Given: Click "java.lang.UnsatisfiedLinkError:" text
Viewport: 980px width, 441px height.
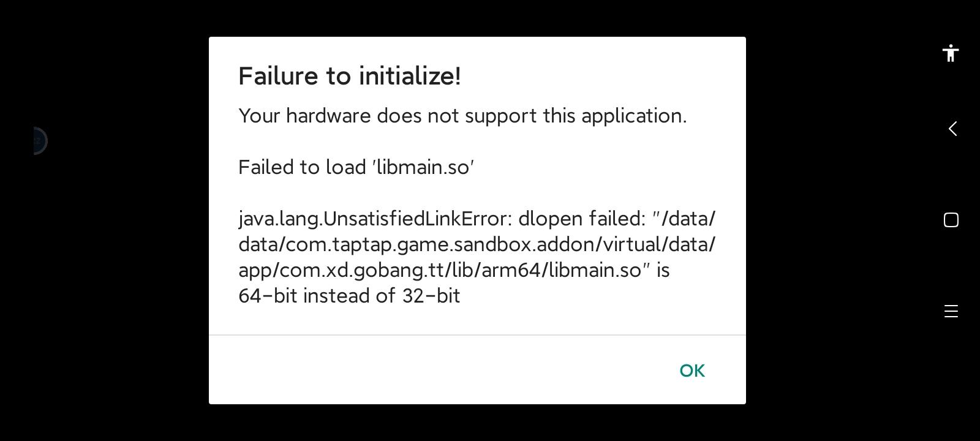Looking at the screenshot, I should tap(375, 219).
